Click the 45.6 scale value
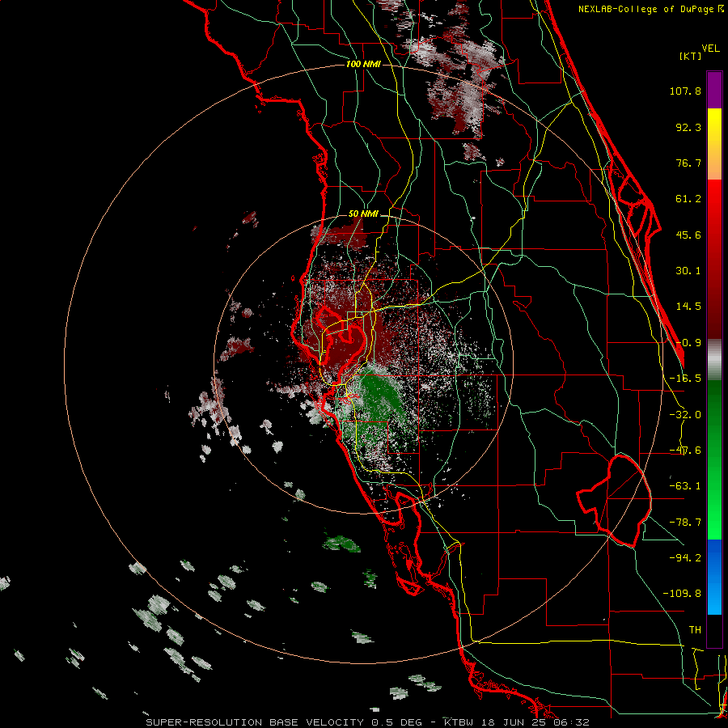The height and width of the screenshot is (728, 728). pos(688,235)
